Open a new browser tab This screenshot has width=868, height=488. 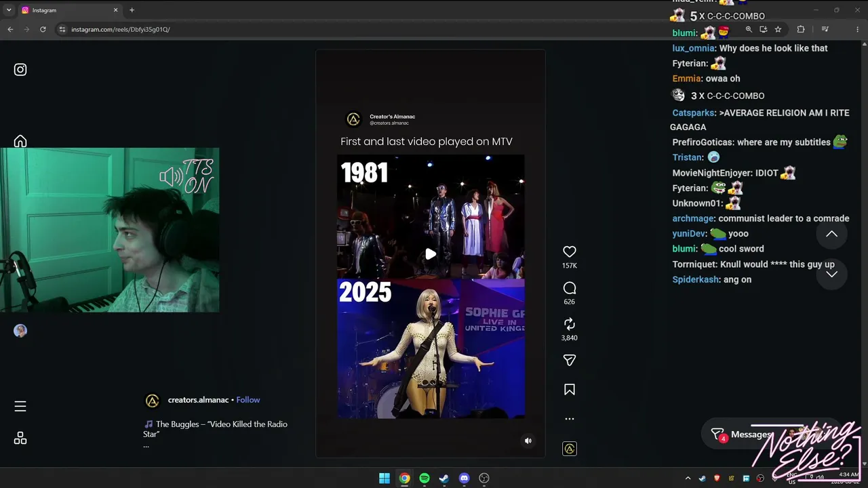(132, 10)
